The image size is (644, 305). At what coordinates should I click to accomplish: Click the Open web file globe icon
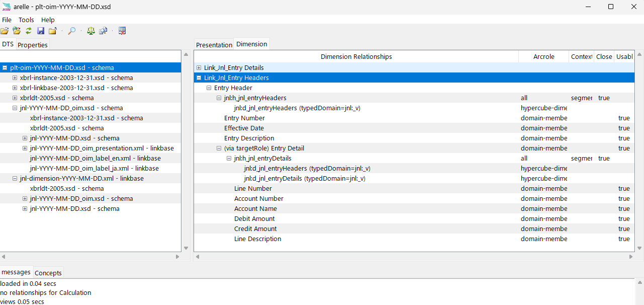(x=17, y=31)
